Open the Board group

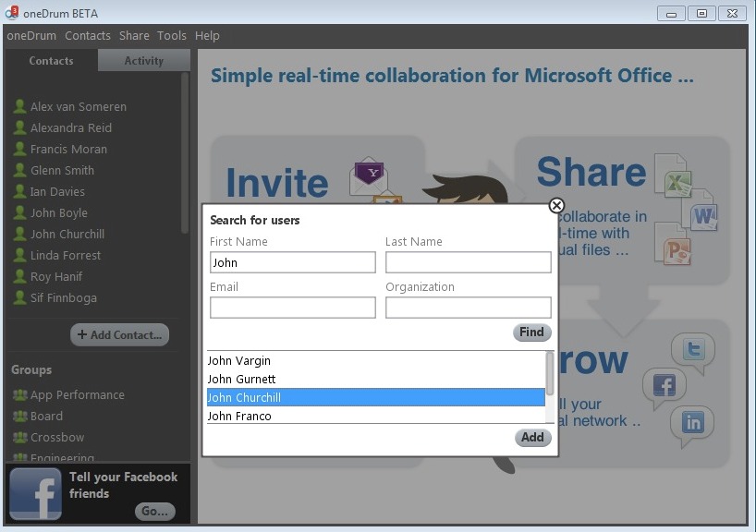coord(47,416)
